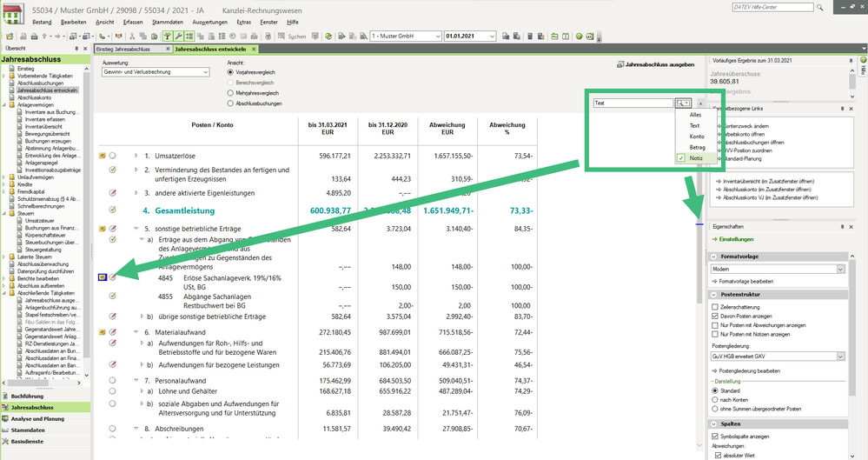This screenshot has height=460, width=868.
Task: Click the pin icon of the Eigenschaften panel
Action: [841, 226]
